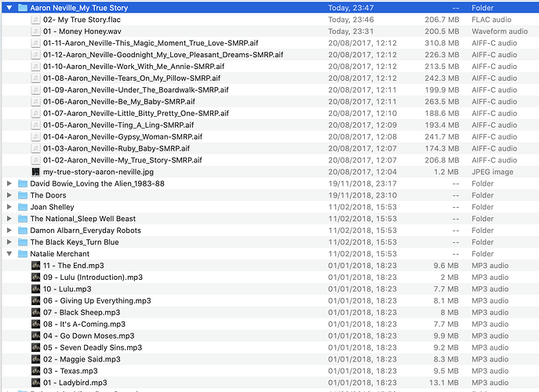This screenshot has width=539, height=392.
Task: Click the David Bowie folder icon
Action: pos(23,183)
